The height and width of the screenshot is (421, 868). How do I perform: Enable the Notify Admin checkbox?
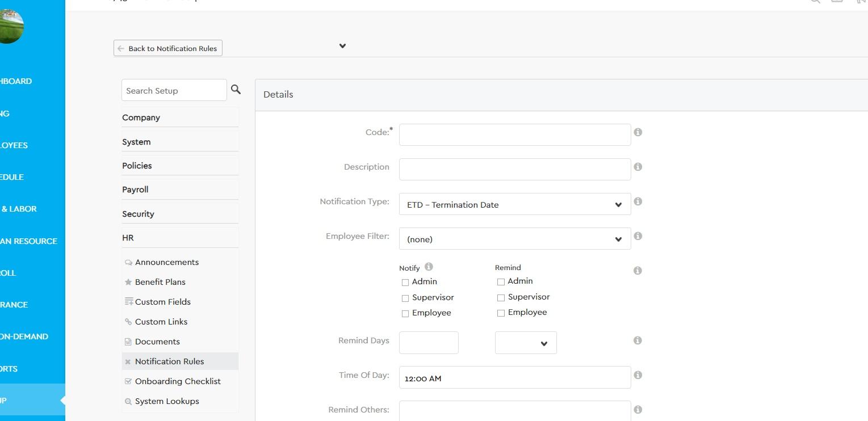405,282
